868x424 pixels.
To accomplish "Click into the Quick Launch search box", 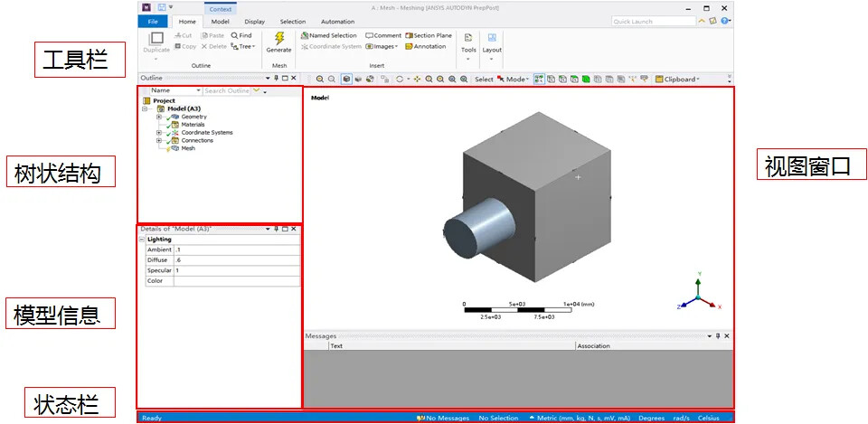I will point(653,21).
